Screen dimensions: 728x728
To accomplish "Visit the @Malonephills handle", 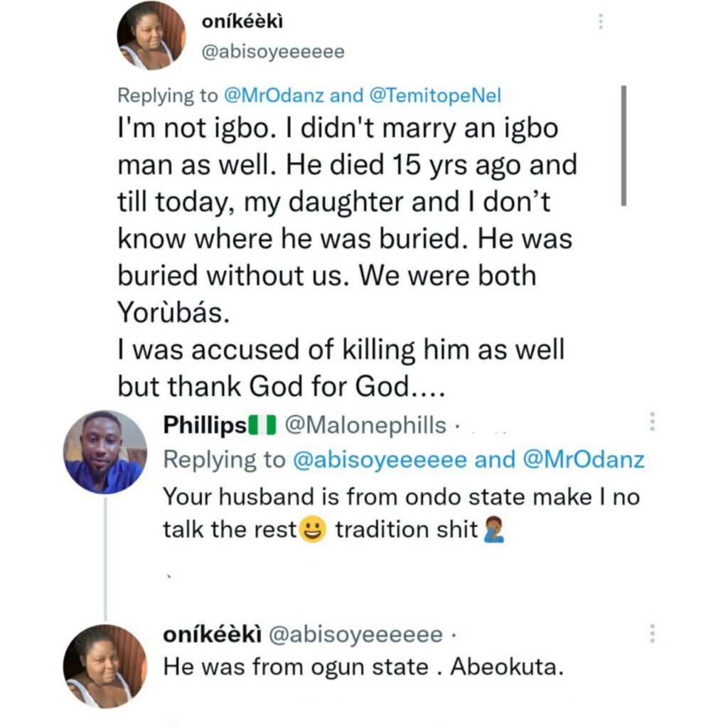I will [365, 425].
